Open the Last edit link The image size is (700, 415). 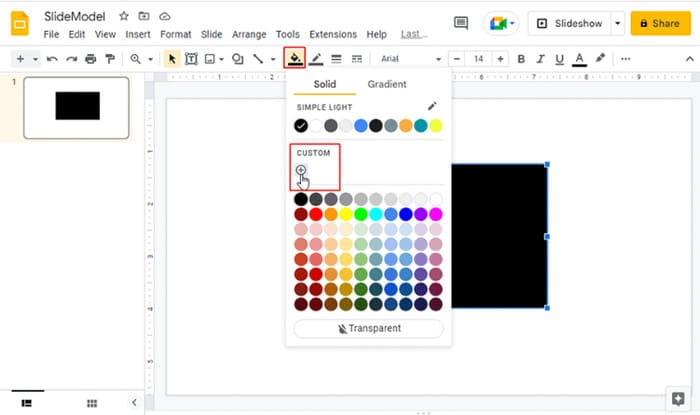click(x=414, y=34)
